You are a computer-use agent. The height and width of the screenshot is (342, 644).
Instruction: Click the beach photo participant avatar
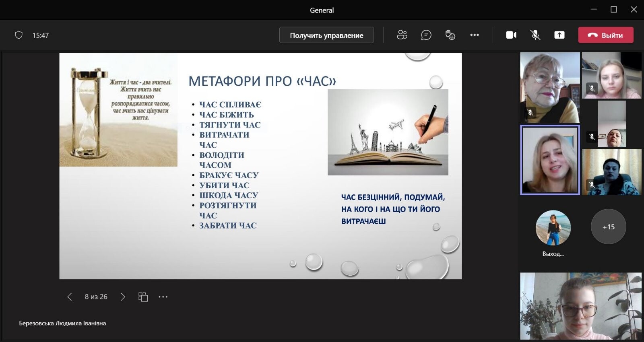[553, 228]
